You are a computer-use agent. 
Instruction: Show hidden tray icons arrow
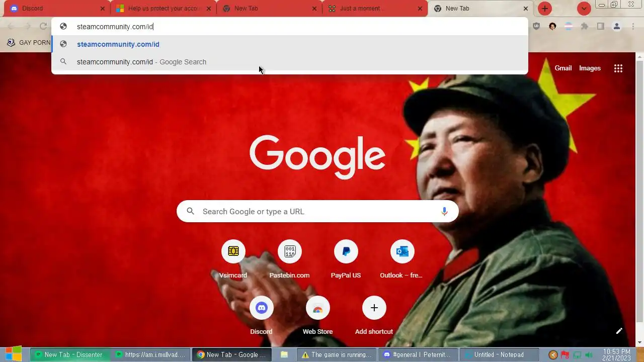(553, 355)
